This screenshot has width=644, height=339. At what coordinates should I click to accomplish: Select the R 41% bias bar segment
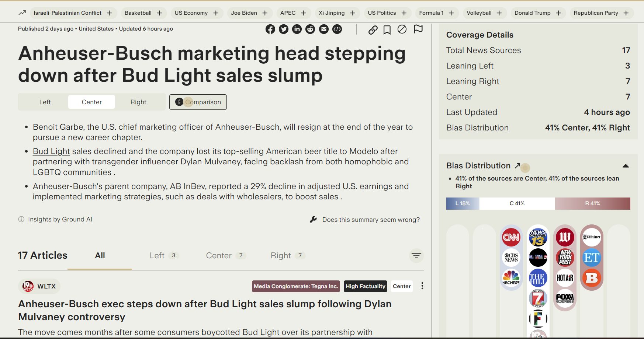point(593,203)
